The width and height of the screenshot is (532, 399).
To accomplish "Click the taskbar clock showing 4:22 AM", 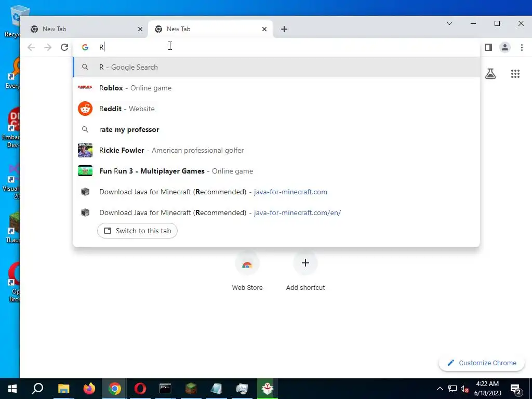I will click(487, 389).
